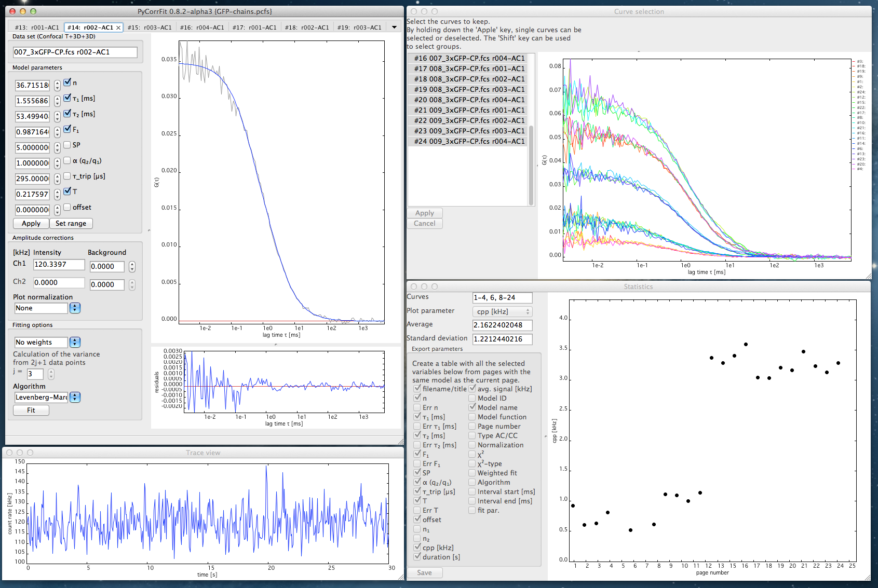
Task: Apply the curve selection
Action: point(424,213)
